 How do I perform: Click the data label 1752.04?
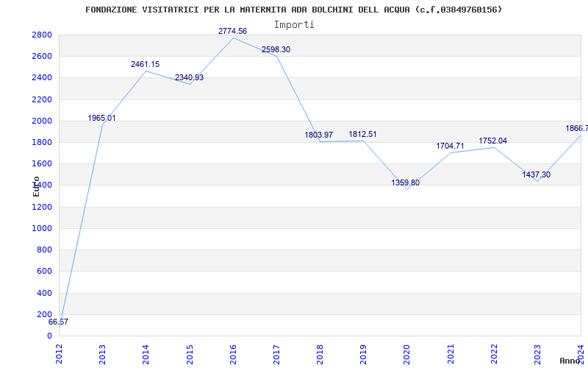[493, 141]
